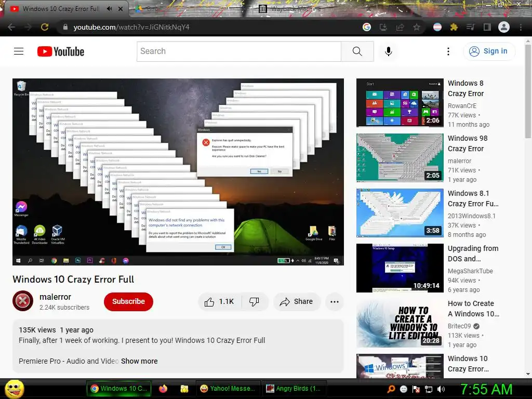The height and width of the screenshot is (399, 532).
Task: Go to YouTube home via the logo
Action: pyautogui.click(x=61, y=51)
